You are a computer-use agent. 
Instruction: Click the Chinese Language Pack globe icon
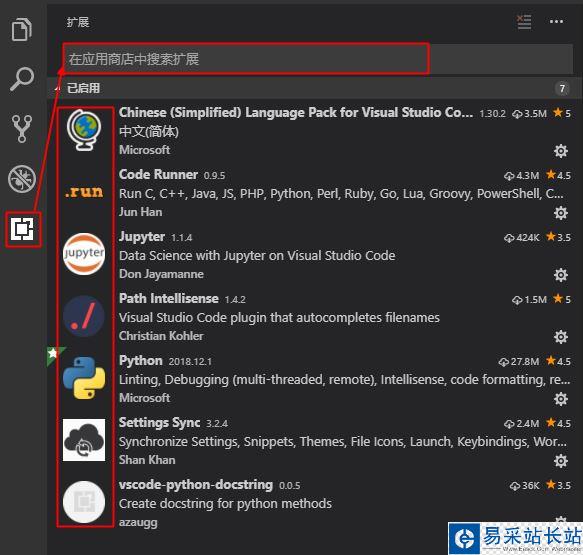pos(84,130)
